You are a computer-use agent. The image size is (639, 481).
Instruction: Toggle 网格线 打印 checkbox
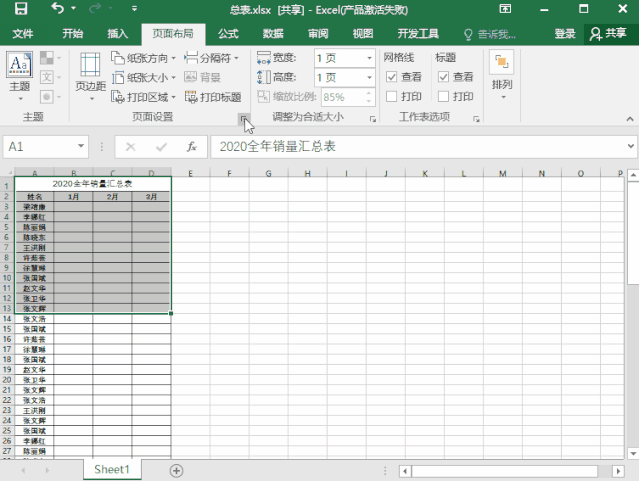pos(391,97)
